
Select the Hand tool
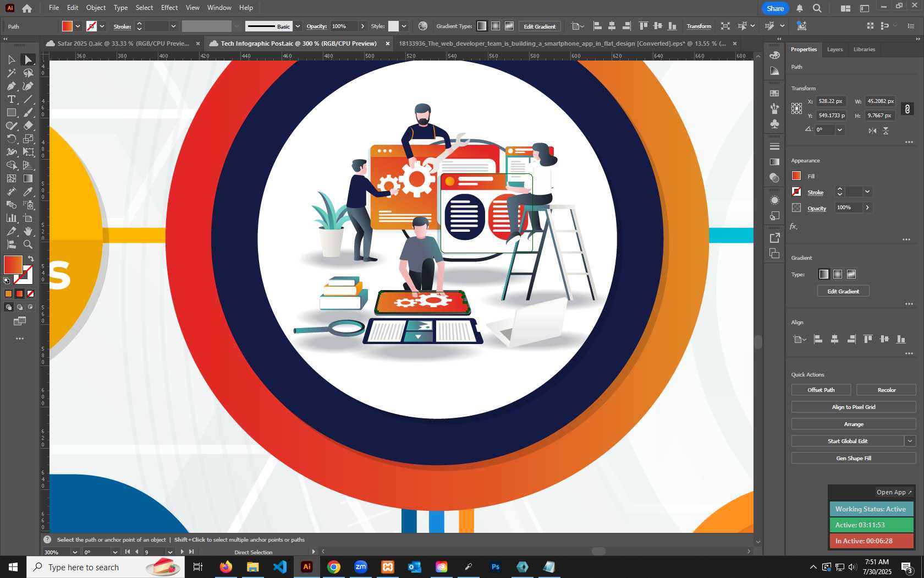[28, 231]
